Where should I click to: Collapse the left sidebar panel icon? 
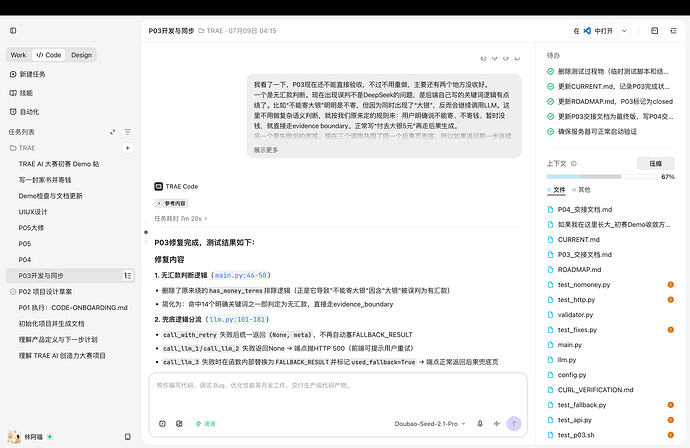(x=13, y=30)
